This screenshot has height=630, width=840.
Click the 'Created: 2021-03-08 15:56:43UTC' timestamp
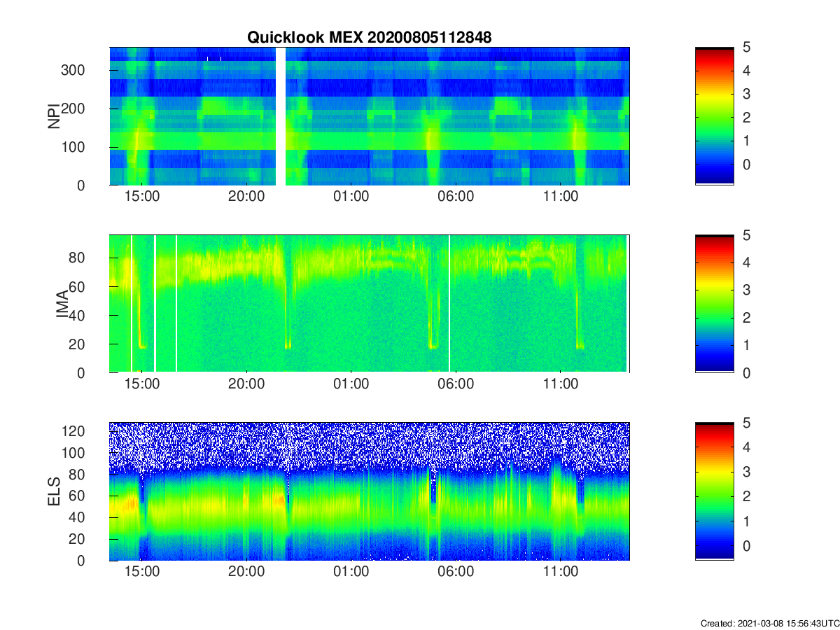click(770, 623)
